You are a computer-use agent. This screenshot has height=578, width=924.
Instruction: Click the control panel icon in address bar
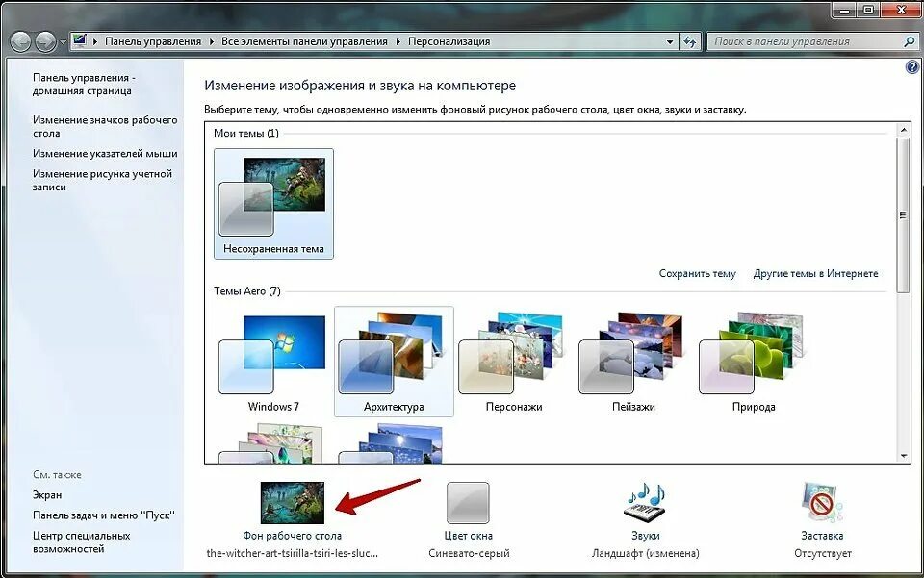tap(80, 40)
